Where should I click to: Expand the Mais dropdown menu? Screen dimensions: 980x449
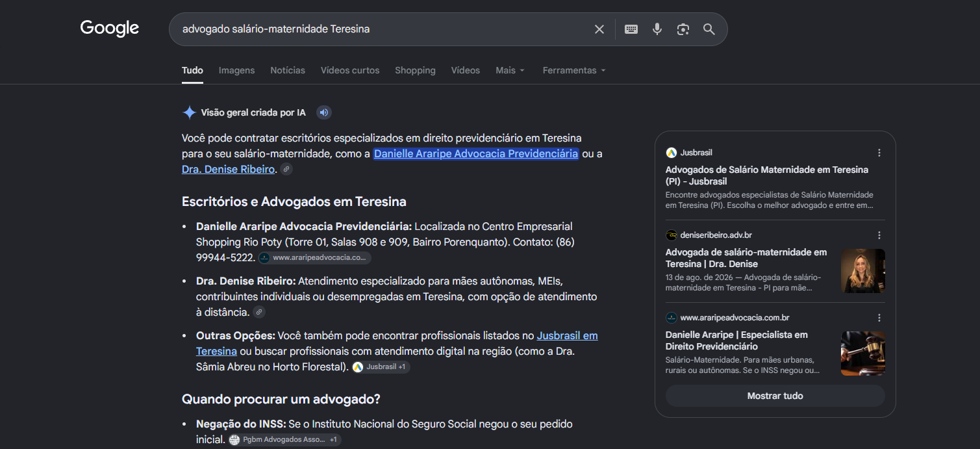coord(510,70)
